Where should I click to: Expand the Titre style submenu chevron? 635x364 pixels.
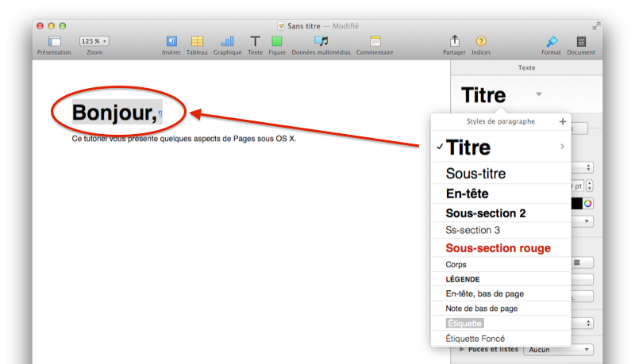(562, 147)
